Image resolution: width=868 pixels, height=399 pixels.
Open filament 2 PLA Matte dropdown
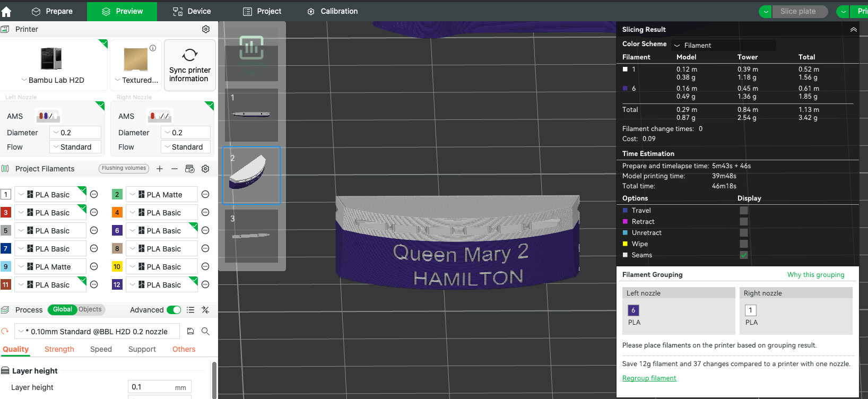pos(162,195)
